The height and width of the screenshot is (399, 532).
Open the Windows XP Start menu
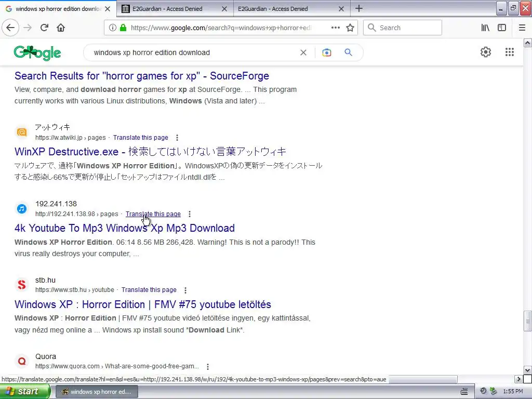pyautogui.click(x=25, y=392)
